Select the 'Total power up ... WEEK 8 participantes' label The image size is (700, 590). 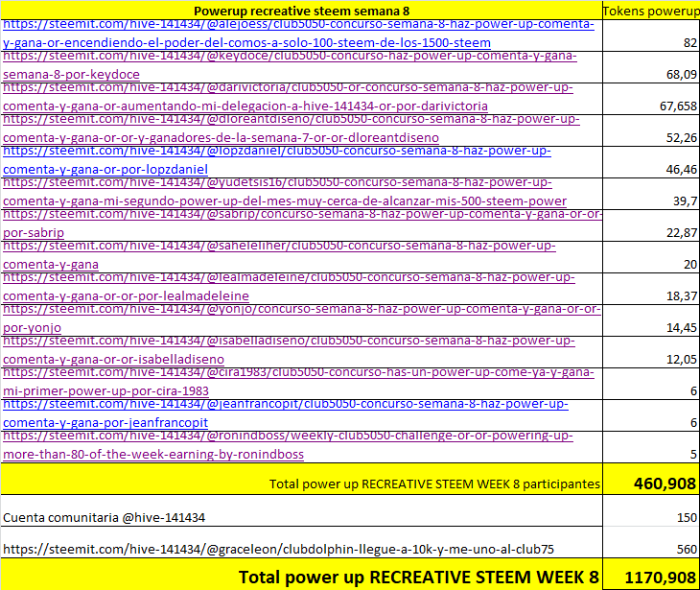click(434, 484)
